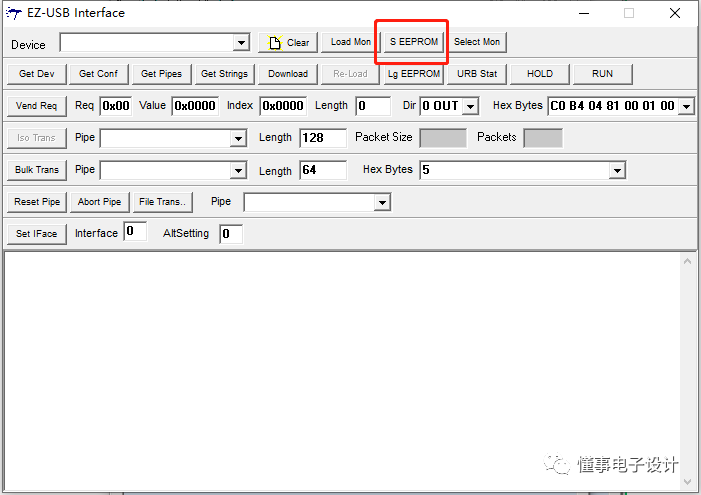Viewport: 701px width, 495px height.
Task: Click the URB Stat button
Action: [x=477, y=74]
